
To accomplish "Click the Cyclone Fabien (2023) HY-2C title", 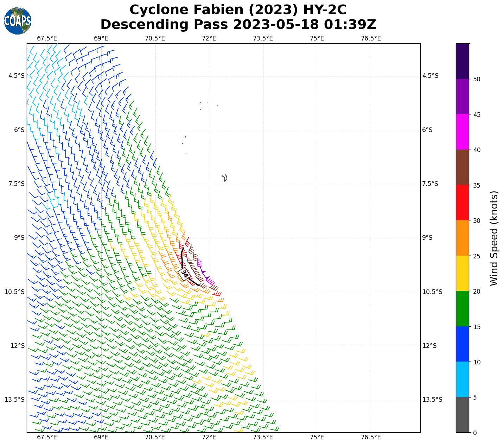I will 238,10.
